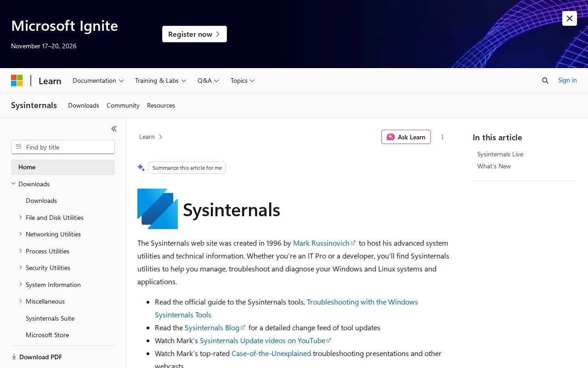This screenshot has width=588, height=368.
Task: Click the external link icon after YouTube
Action: [329, 340]
